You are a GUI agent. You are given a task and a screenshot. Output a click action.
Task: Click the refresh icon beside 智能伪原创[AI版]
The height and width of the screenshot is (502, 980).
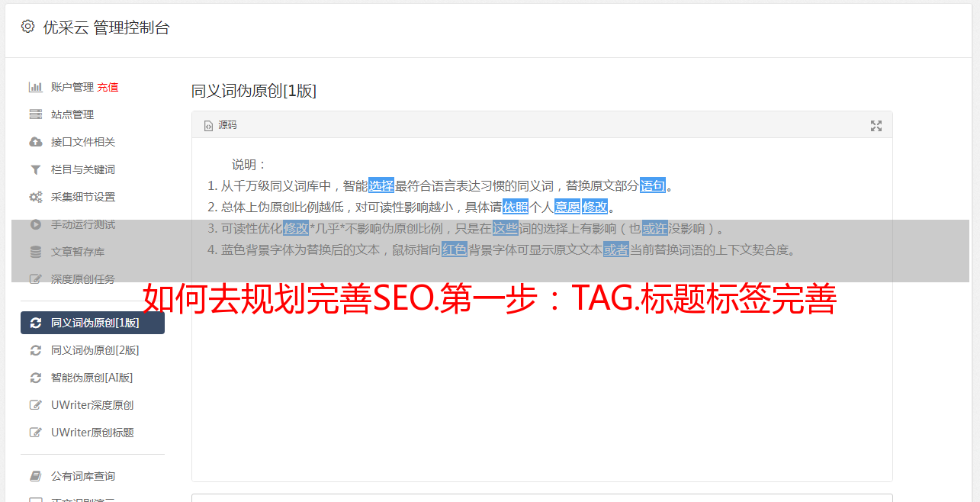(35, 378)
